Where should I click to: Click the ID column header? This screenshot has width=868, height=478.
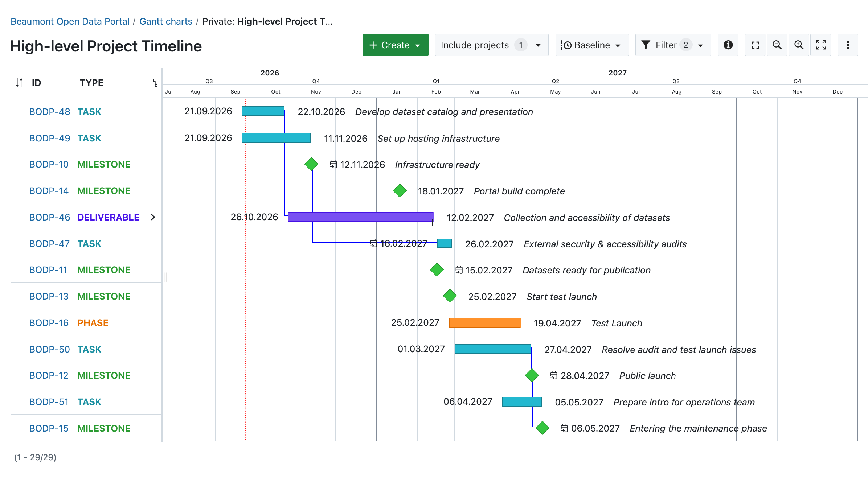point(36,83)
